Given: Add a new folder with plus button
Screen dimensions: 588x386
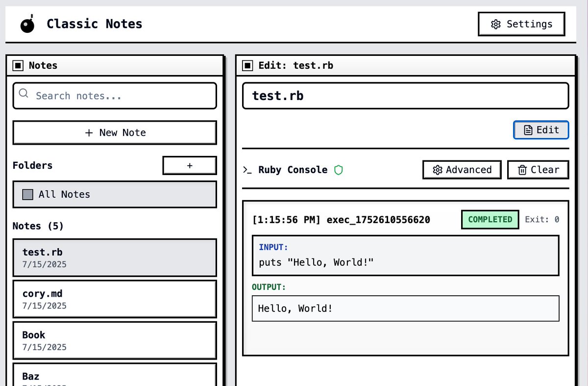Looking at the screenshot, I should [x=190, y=166].
